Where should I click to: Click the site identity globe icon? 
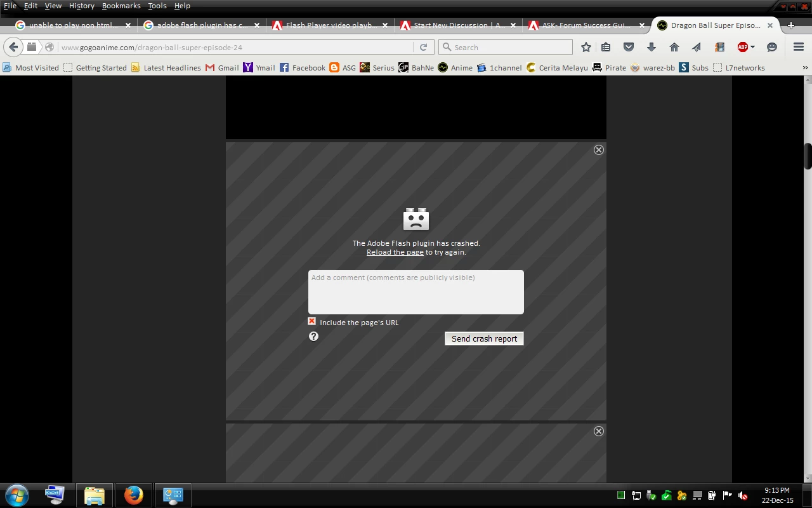tap(49, 47)
